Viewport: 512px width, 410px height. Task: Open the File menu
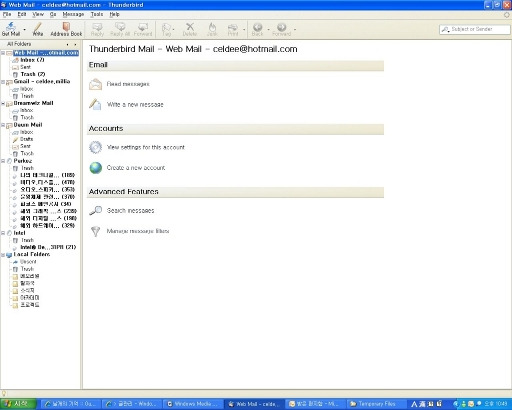[x=7, y=14]
